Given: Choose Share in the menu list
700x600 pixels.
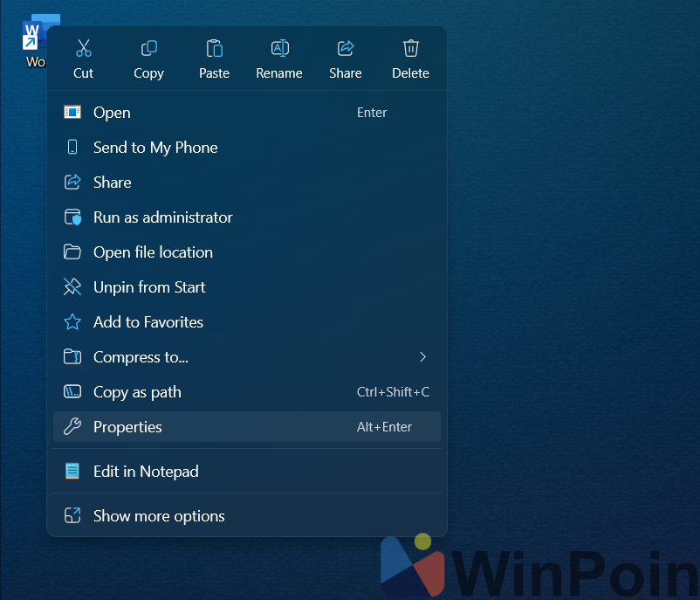Looking at the screenshot, I should click(247, 183).
